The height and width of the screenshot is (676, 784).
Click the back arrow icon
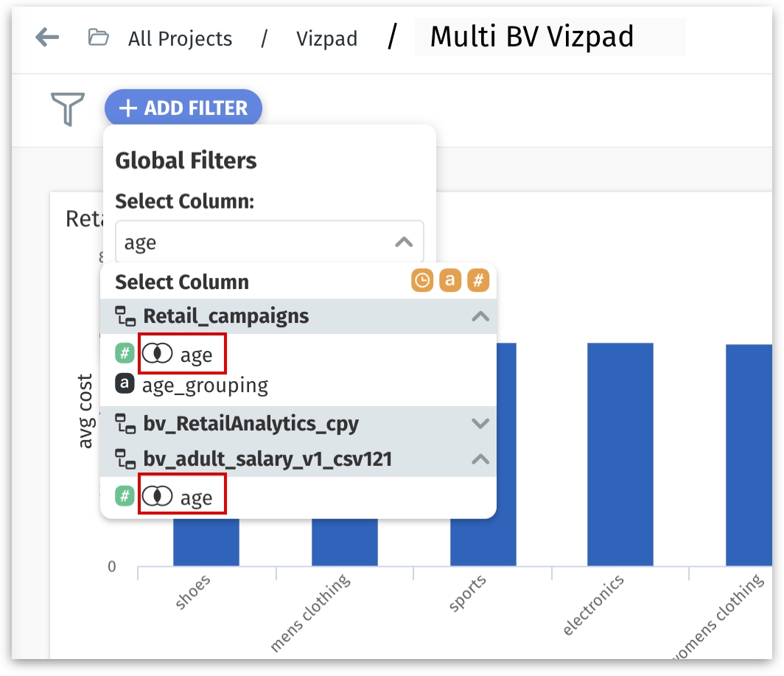click(x=47, y=38)
